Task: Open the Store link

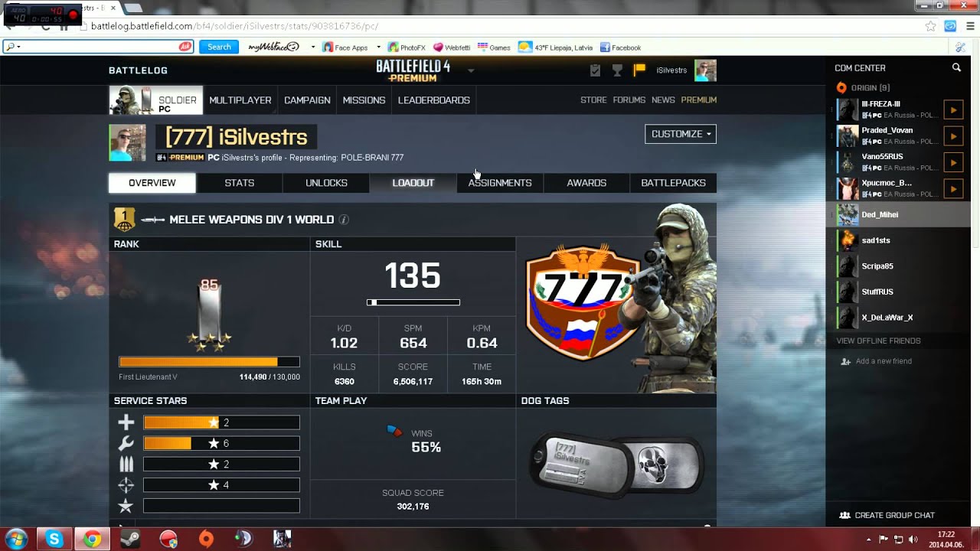Action: point(593,100)
